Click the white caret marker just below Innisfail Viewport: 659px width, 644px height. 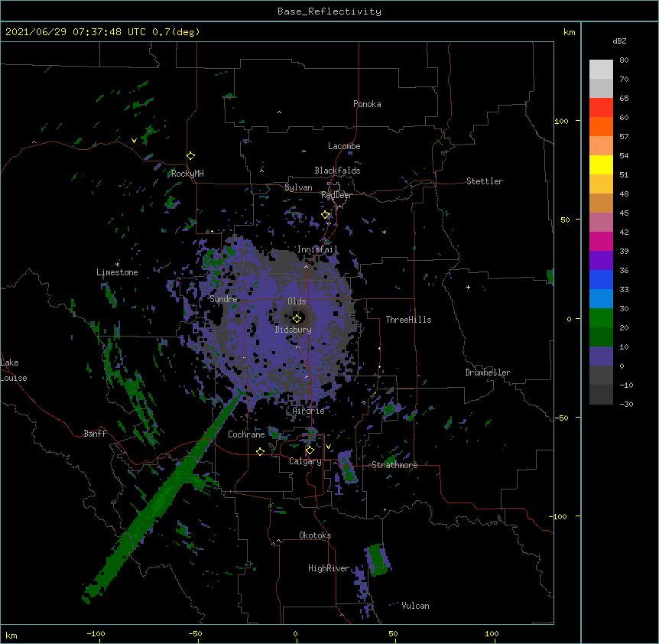click(306, 266)
